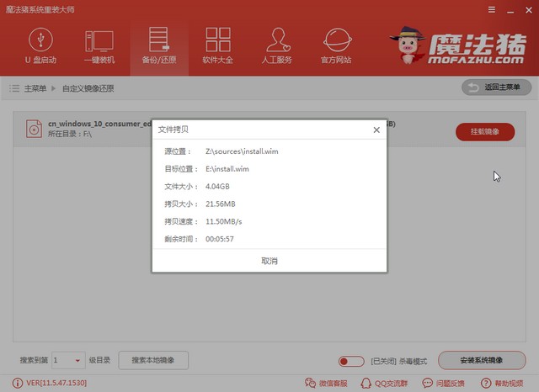The width and height of the screenshot is (539, 392).
Task: Click 搜索本地镜像 to search local images
Action: (152, 360)
